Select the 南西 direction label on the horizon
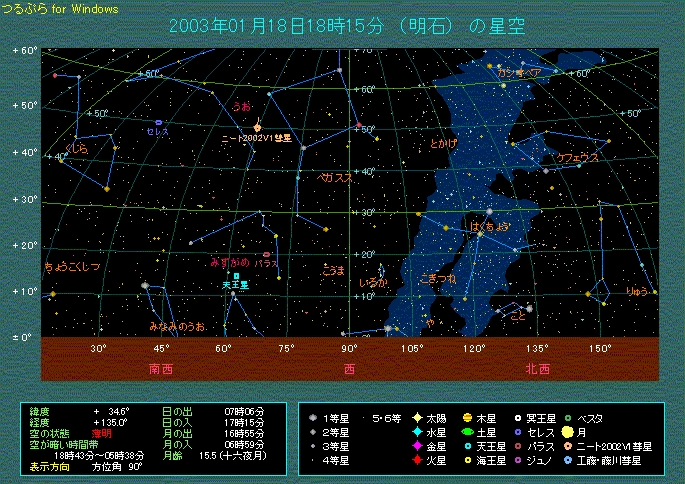 [x=162, y=368]
